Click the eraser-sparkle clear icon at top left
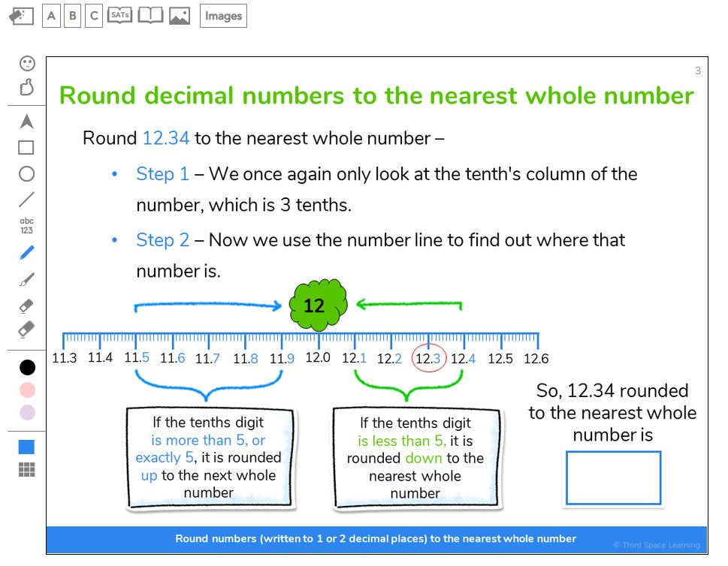 21,17
